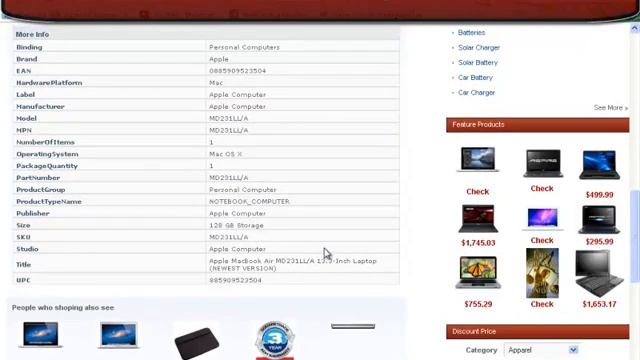Image resolution: width=640 pixels, height=360 pixels.
Task: Open the featured golden artwork product thumbnail
Action: (542, 273)
